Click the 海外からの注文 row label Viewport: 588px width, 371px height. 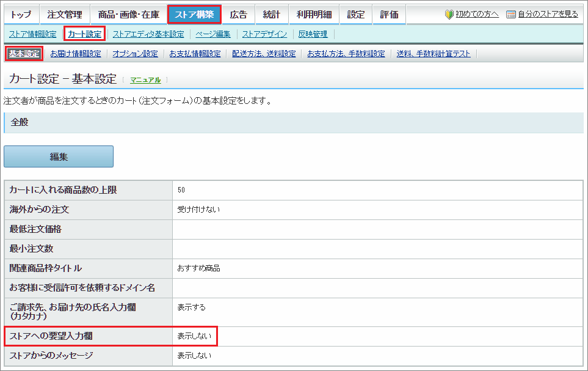click(39, 210)
